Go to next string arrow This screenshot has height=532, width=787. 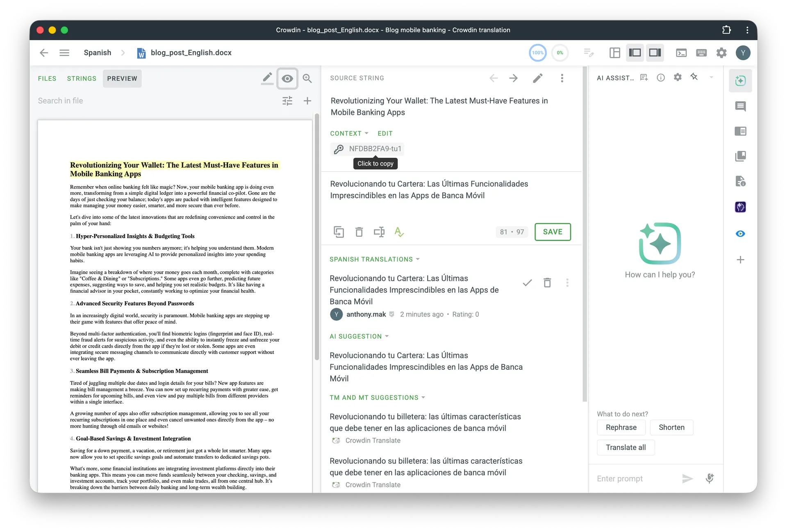(x=513, y=78)
